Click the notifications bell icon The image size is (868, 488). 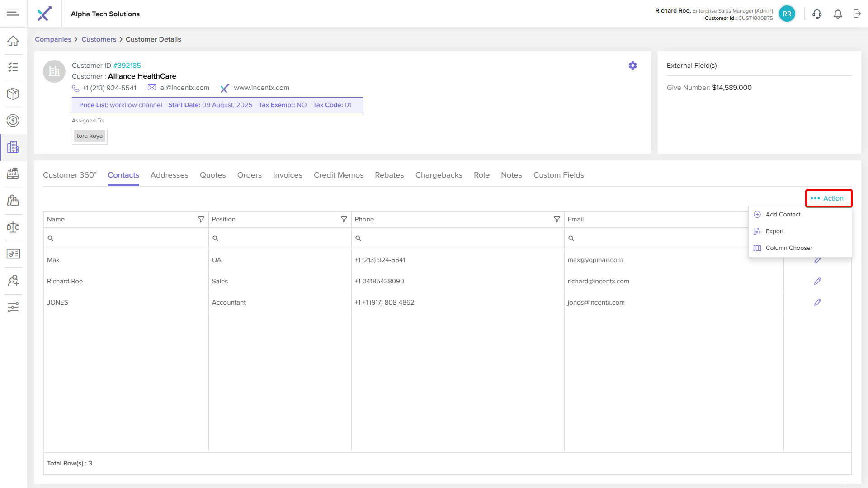tap(838, 14)
